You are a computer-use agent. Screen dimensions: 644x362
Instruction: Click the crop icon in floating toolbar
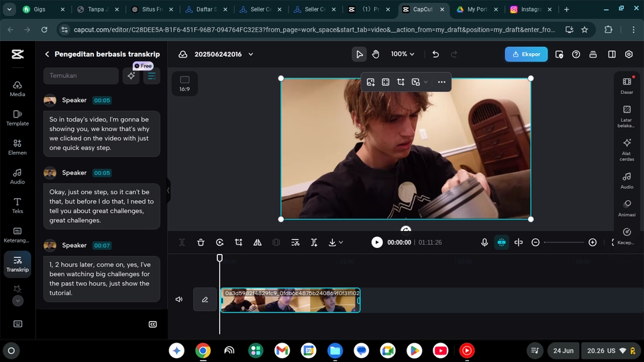[400, 82]
